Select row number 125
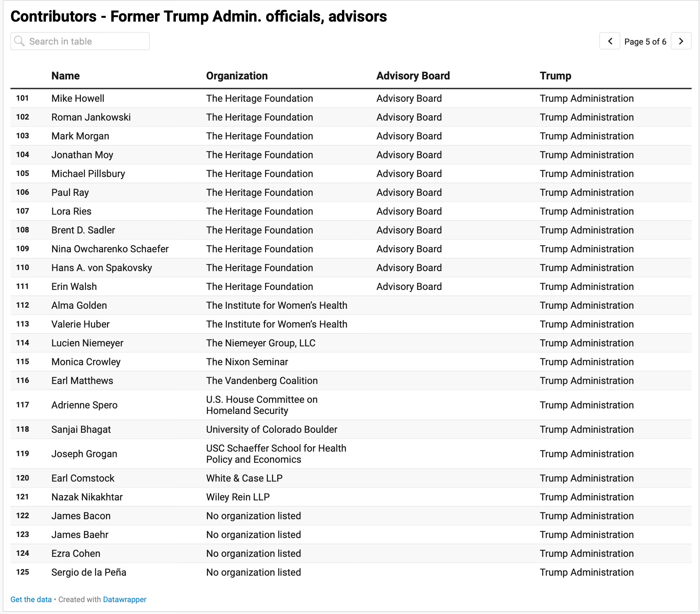Image resolution: width=700 pixels, height=614 pixels. pos(22,572)
